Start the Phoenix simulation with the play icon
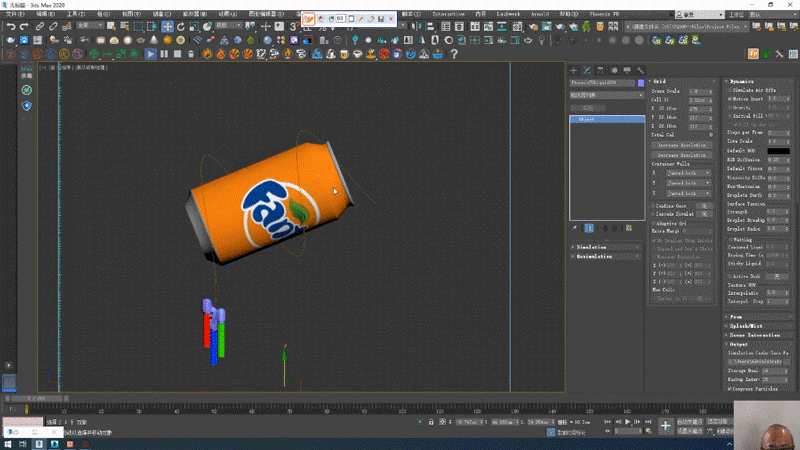The image size is (800, 450). [150, 54]
